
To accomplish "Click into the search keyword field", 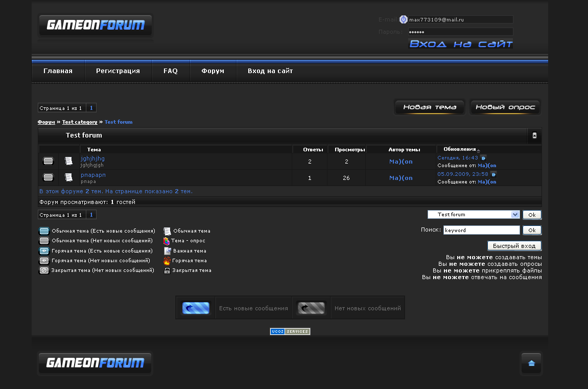I will pos(481,231).
